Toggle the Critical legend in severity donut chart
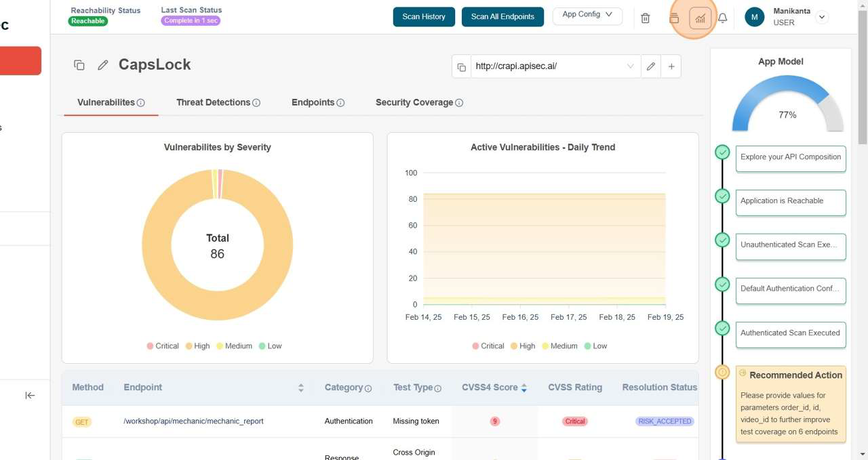The image size is (868, 460). pyautogui.click(x=163, y=346)
